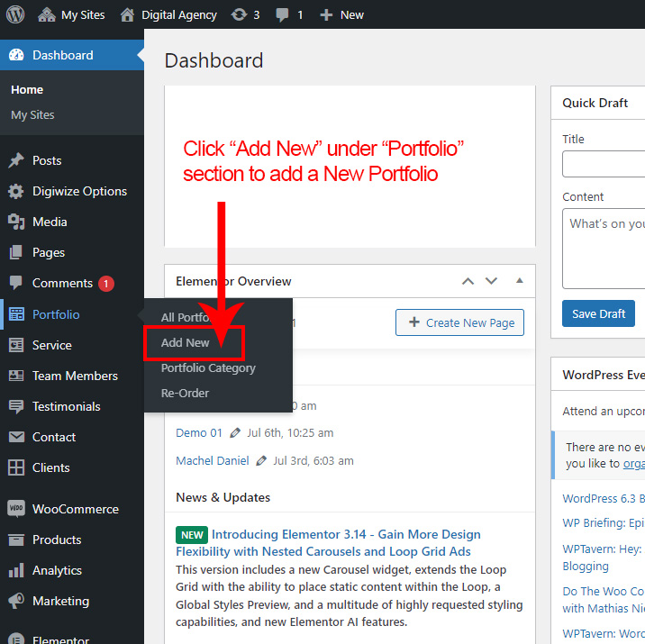The height and width of the screenshot is (644, 645).
Task: Click the Media icon in sidebar
Action: click(16, 222)
